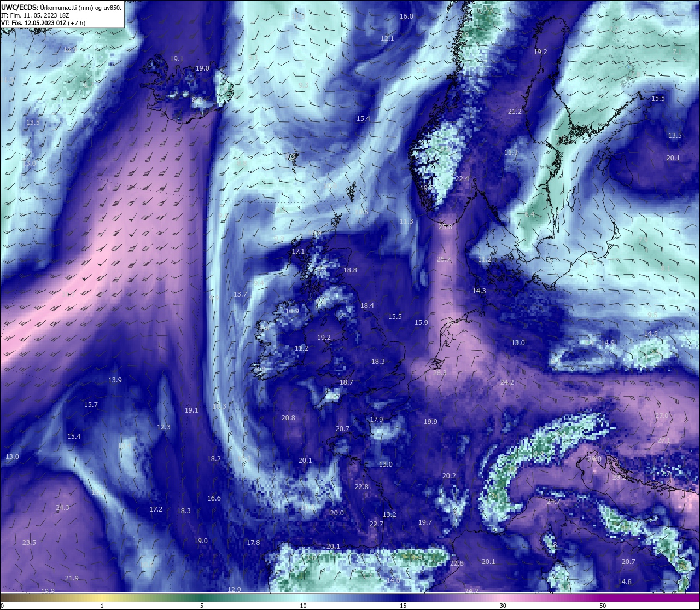Screen dimensions: 700x610
Task: Click the map value 21.9
Action: coord(72,578)
